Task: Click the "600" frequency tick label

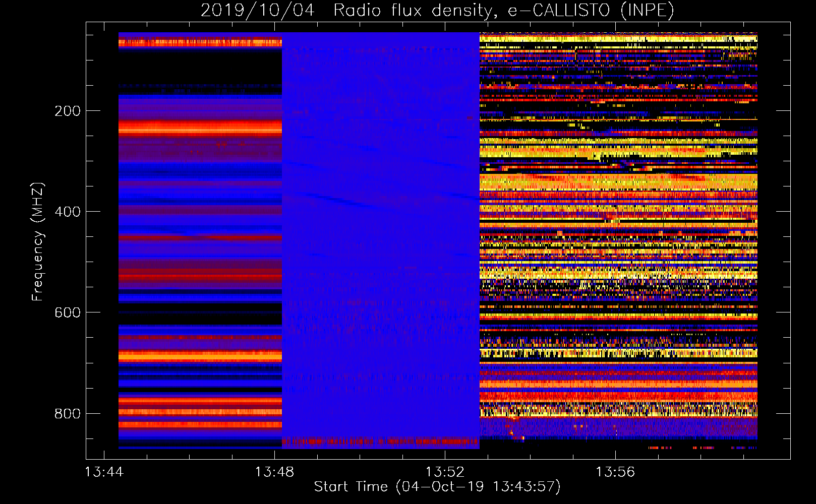Action: [68, 312]
